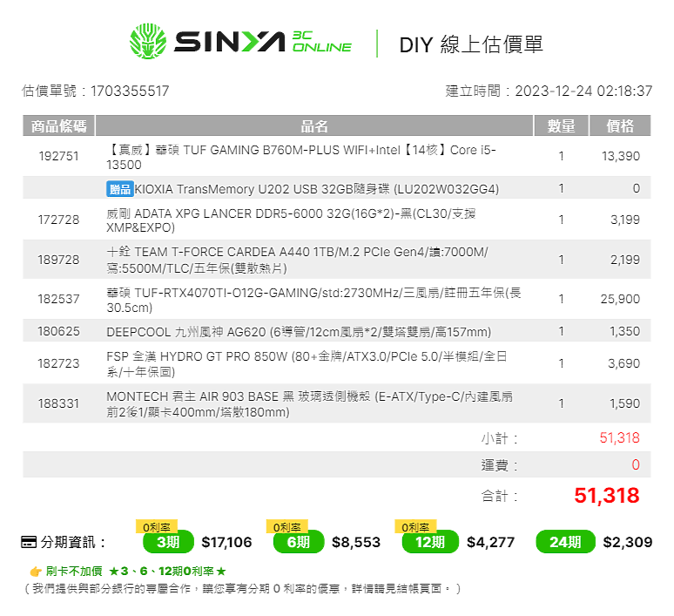Click the 0利率 tag above 3期
This screenshot has width=674, height=616.
tap(157, 527)
